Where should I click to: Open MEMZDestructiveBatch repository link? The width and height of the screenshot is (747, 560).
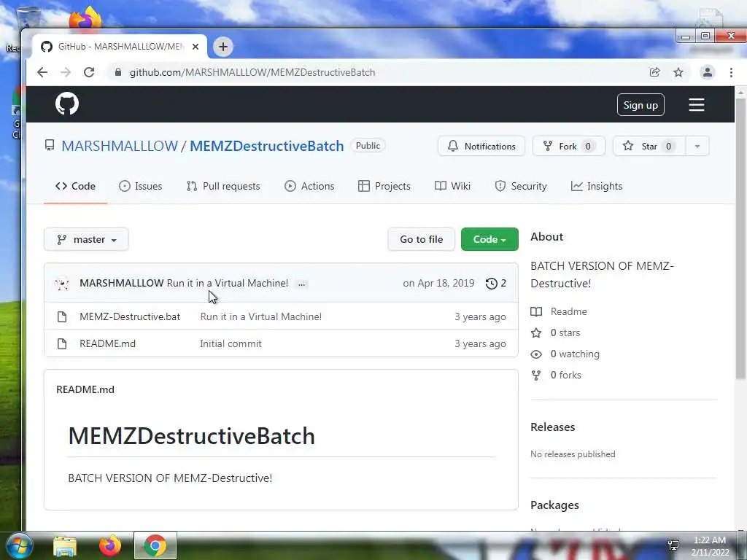267,146
